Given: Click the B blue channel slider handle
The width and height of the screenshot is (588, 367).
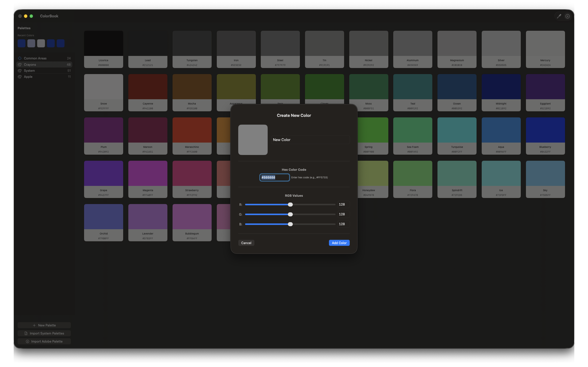Looking at the screenshot, I should 290,224.
